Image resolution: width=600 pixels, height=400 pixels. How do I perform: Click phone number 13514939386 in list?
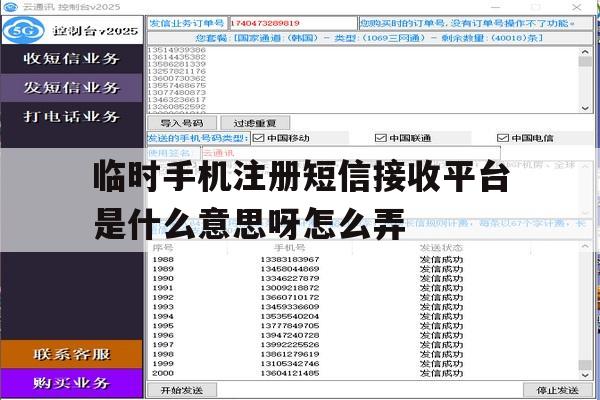coord(176,50)
